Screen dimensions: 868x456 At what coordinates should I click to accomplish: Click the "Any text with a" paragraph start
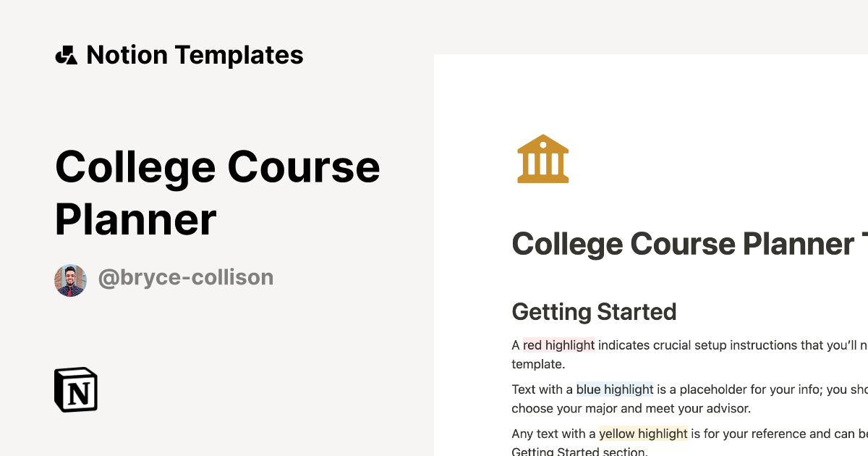553,434
